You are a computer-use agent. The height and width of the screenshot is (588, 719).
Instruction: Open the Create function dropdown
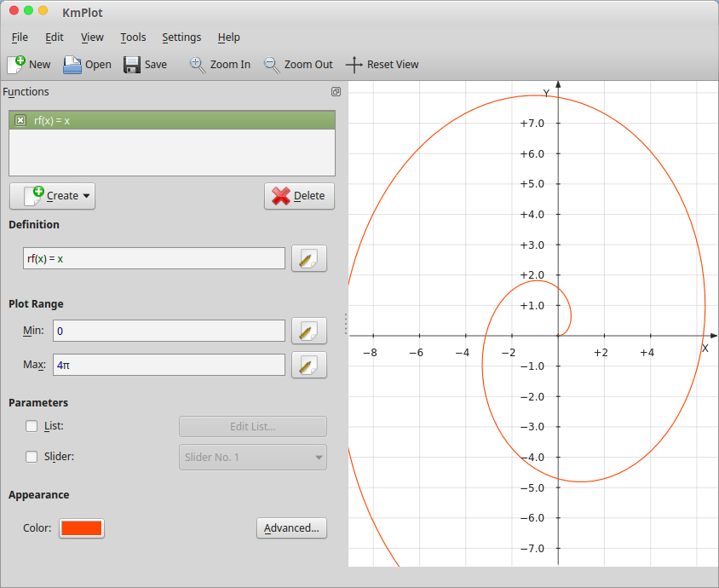(x=52, y=196)
